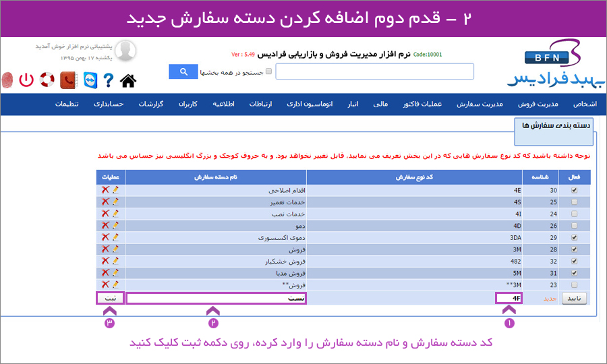Open the اتوماسیون اداری menu
Image resolution: width=607 pixels, height=364 pixels.
pyautogui.click(x=310, y=104)
